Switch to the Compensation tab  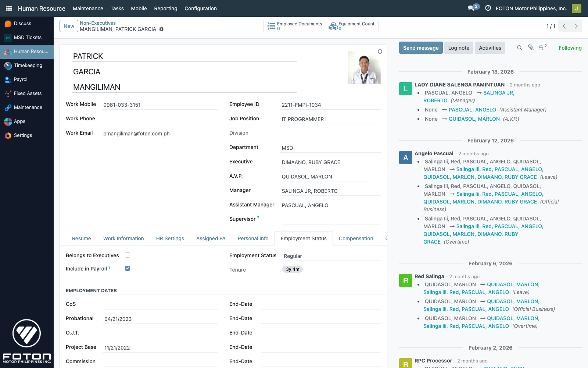(355, 238)
